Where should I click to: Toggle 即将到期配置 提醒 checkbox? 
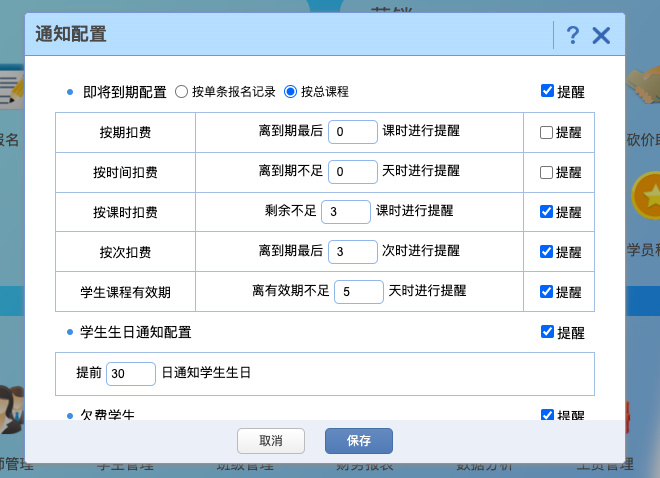[547, 91]
